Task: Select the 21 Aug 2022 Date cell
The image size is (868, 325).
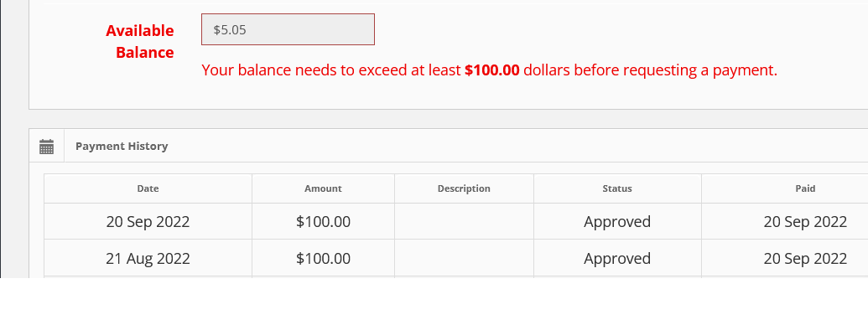Action: [148, 258]
